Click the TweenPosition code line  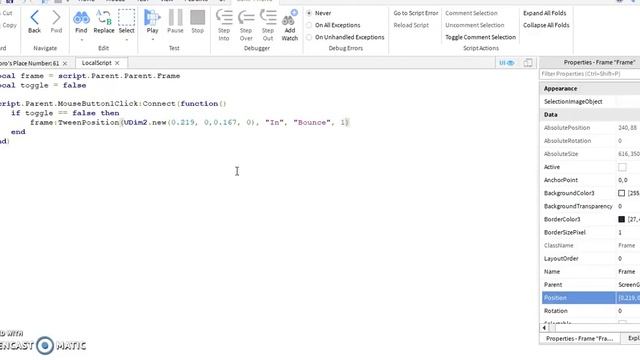point(189,122)
